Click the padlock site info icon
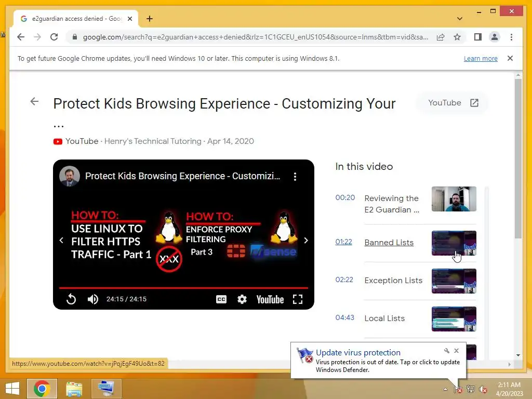This screenshot has height=399, width=532. pyautogui.click(x=75, y=37)
